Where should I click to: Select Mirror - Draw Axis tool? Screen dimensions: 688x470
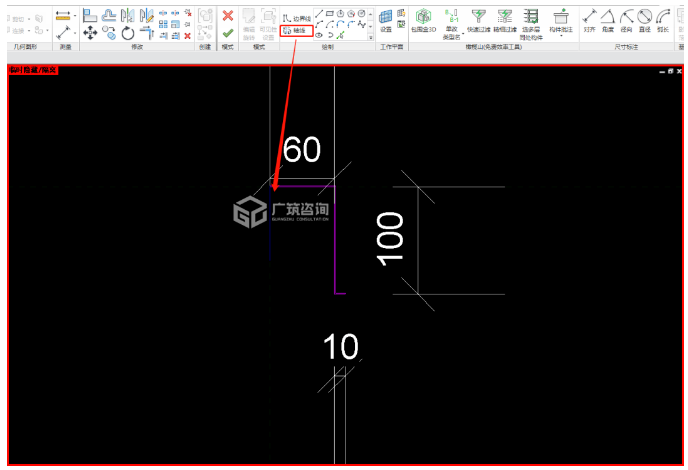tap(147, 15)
